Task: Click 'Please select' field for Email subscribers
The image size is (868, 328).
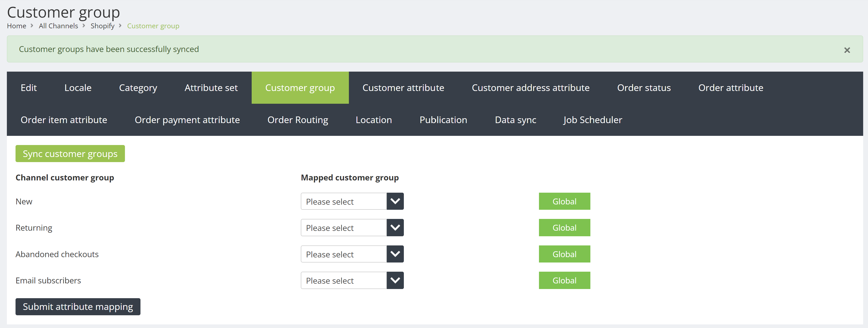Action: pyautogui.click(x=344, y=280)
